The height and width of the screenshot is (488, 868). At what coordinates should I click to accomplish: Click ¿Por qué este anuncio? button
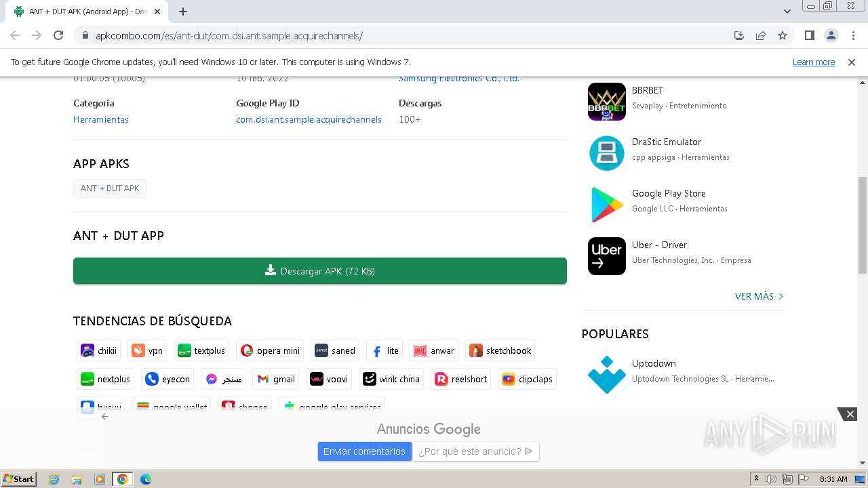[475, 451]
